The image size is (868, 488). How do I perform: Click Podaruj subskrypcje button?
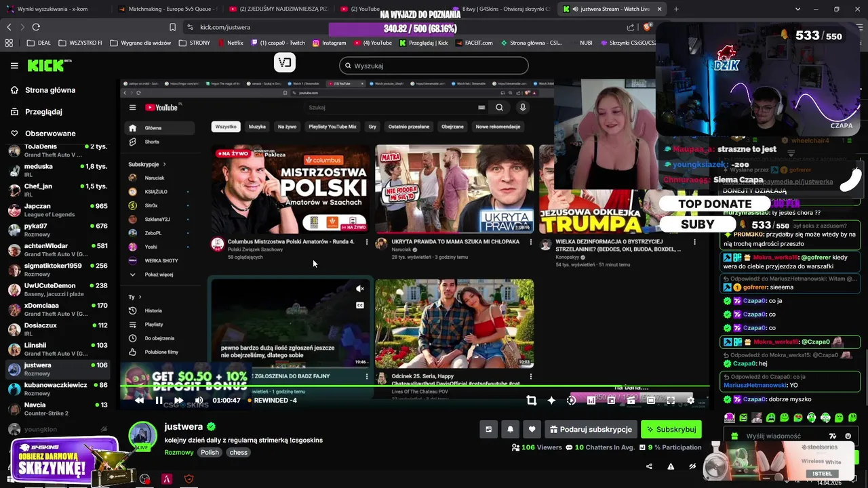click(x=590, y=429)
